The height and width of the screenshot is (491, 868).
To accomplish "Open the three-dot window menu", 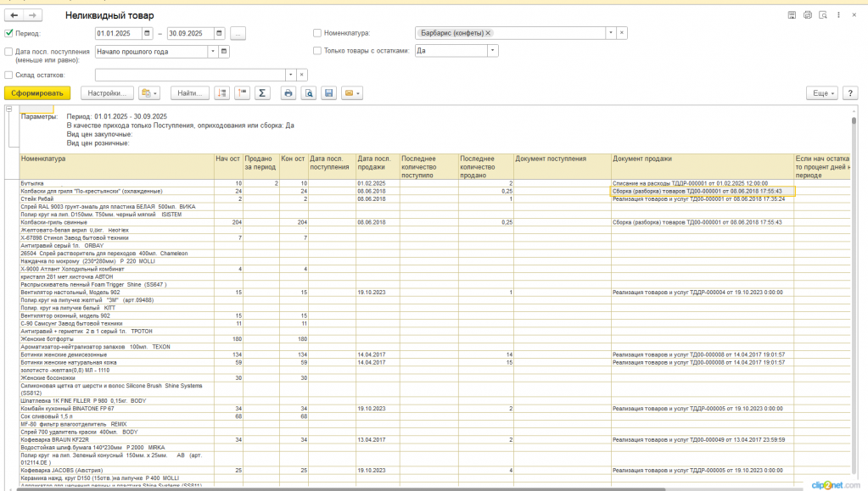I will pos(838,15).
